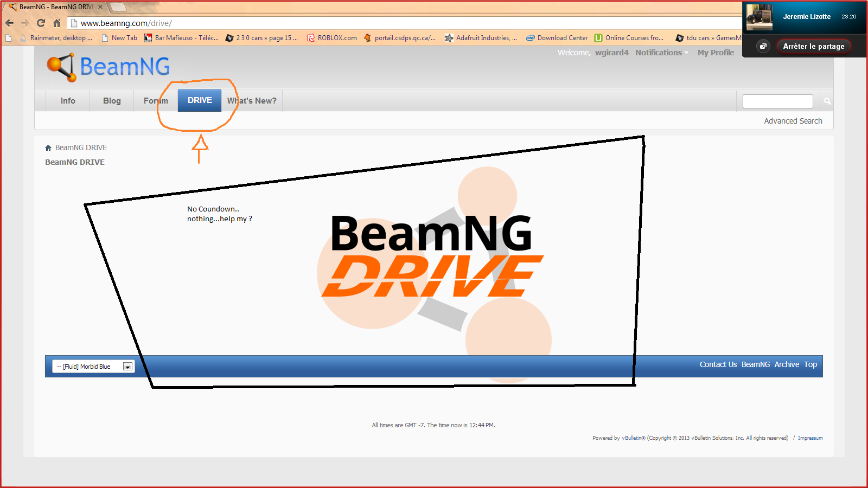This screenshot has width=868, height=488.
Task: Open the Bar Mafieuso bookmark
Action: click(x=181, y=38)
